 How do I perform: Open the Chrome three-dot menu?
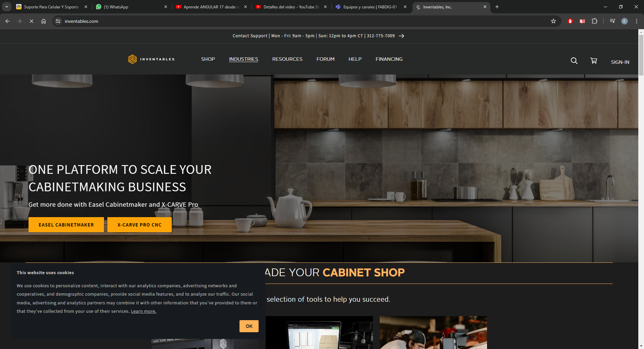pyautogui.click(x=637, y=21)
